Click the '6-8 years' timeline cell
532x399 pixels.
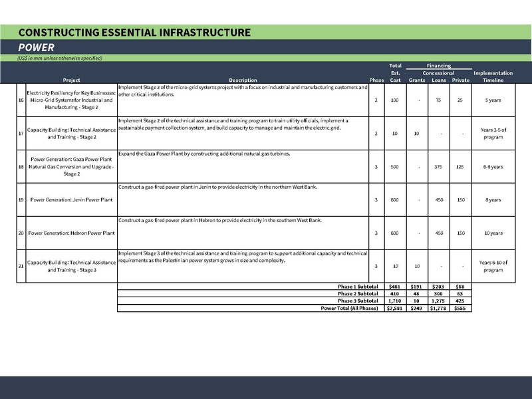[x=493, y=166]
